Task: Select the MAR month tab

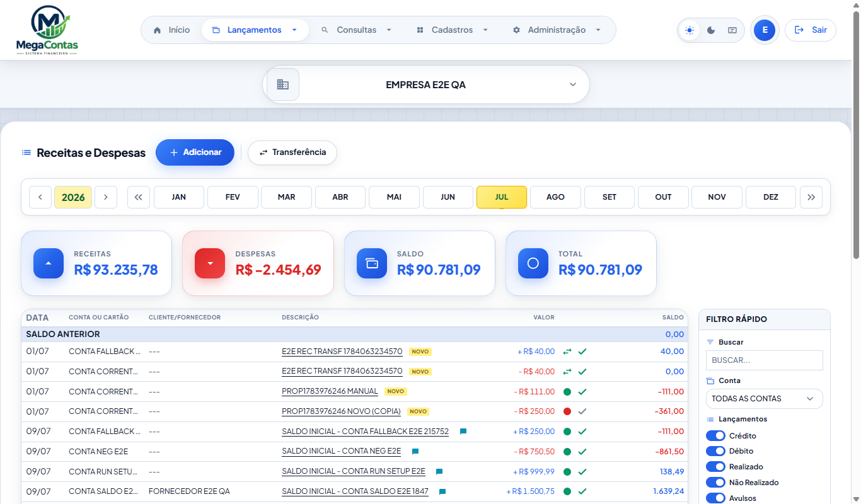Action: click(x=287, y=197)
